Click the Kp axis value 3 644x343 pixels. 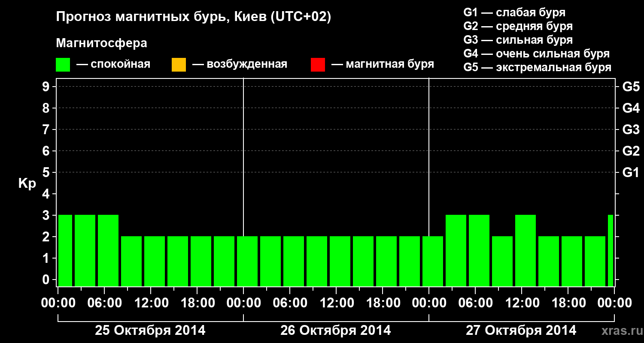(x=47, y=215)
